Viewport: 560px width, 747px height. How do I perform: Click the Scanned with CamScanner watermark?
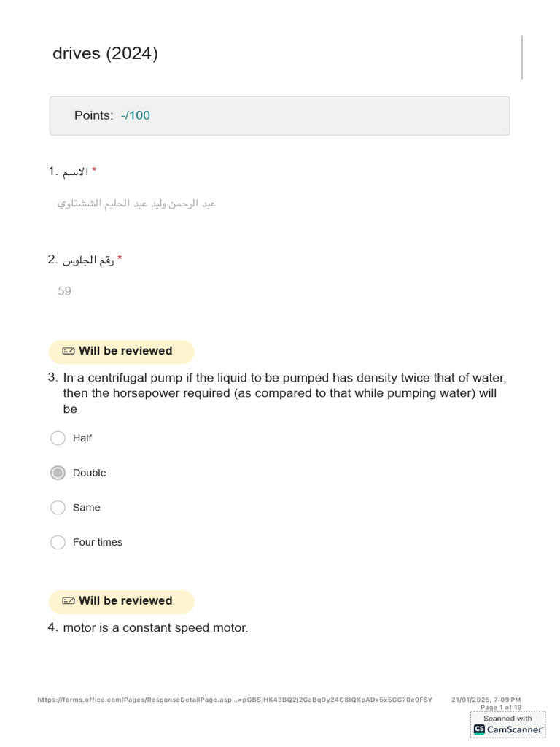[x=508, y=724]
